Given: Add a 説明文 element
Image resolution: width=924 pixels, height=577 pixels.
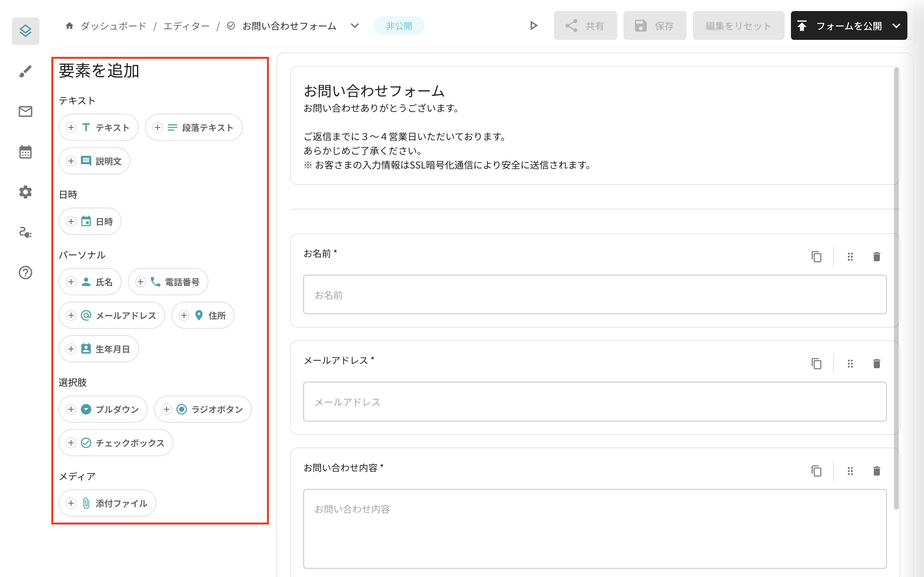Looking at the screenshot, I should click(94, 161).
